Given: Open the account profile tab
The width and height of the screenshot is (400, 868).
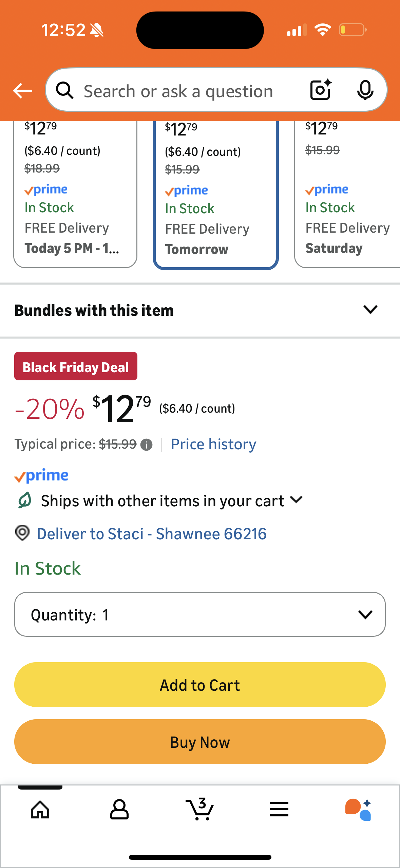Looking at the screenshot, I should tap(119, 810).
